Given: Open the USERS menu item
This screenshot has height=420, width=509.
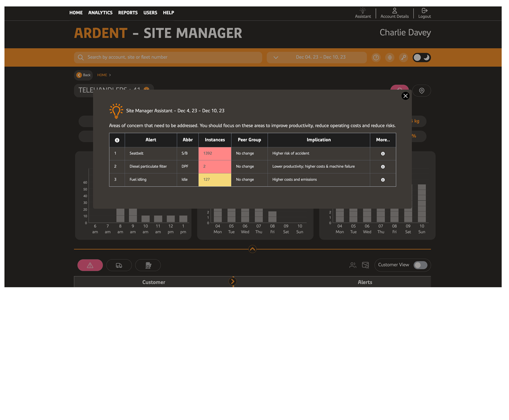Looking at the screenshot, I should tap(150, 13).
